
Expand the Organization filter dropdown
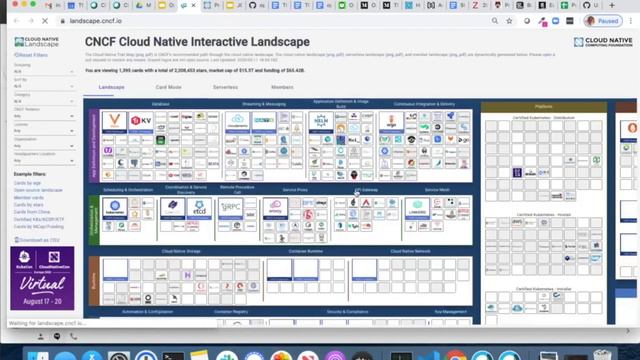click(44, 146)
